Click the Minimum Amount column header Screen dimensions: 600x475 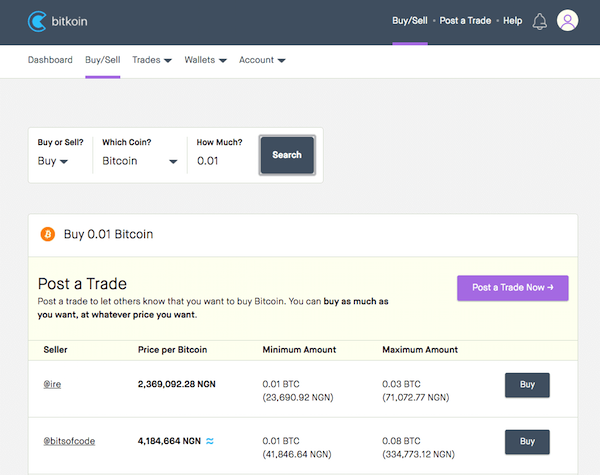(x=299, y=349)
